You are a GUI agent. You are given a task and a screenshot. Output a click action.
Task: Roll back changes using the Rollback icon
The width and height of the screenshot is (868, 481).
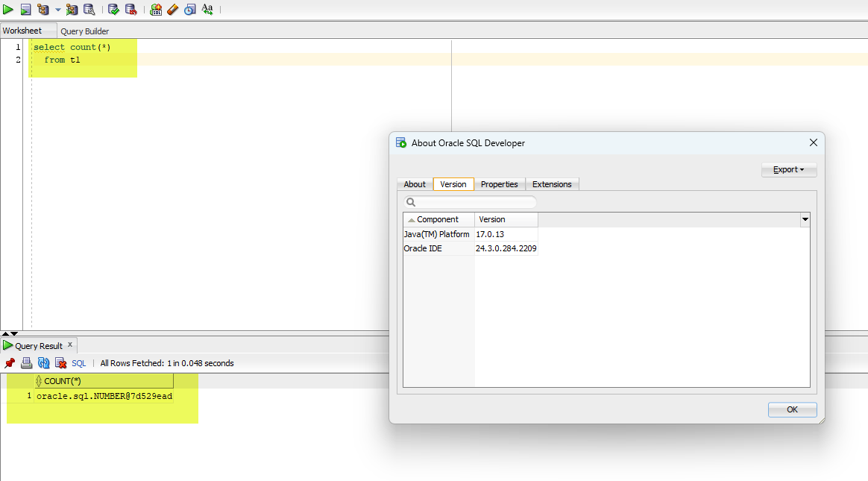[130, 10]
